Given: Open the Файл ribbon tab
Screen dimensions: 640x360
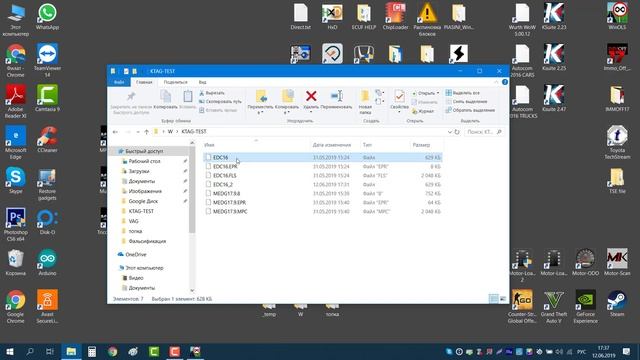Looking at the screenshot, I should pos(119,82).
